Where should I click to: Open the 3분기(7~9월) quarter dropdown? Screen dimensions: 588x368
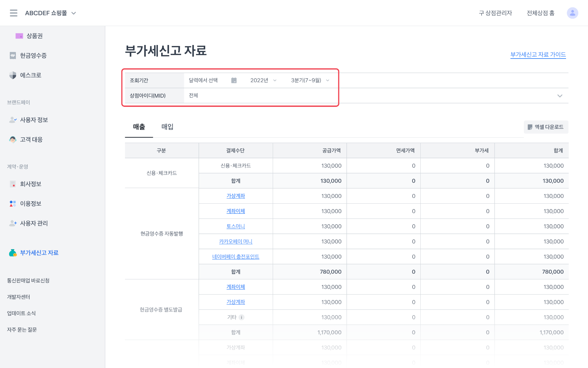[310, 80]
